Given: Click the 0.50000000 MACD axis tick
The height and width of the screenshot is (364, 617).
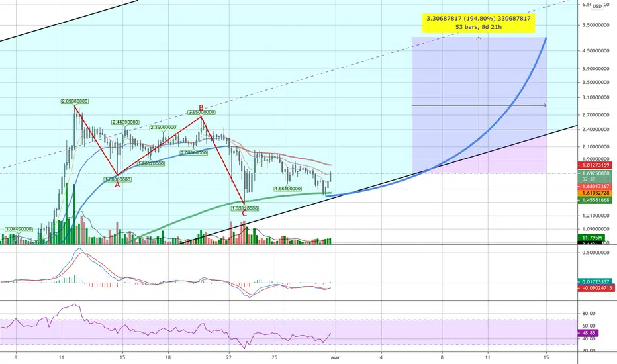Looking at the screenshot, I should click(x=596, y=253).
